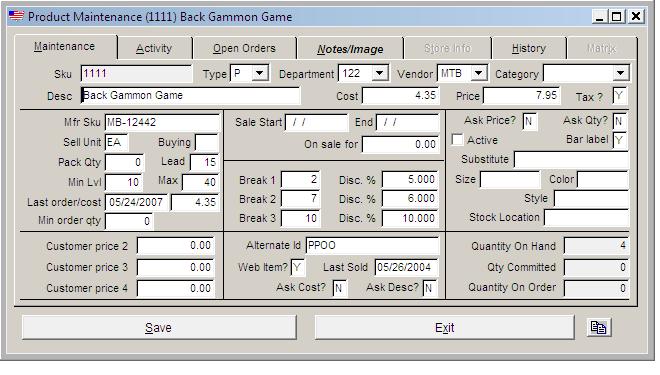Click the Last Sold date 05/26/2004
Image resolution: width=660 pixels, height=375 pixels.
click(x=406, y=267)
